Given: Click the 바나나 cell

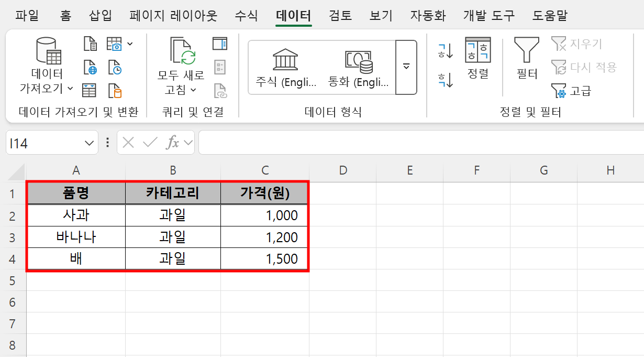Looking at the screenshot, I should (76, 237).
